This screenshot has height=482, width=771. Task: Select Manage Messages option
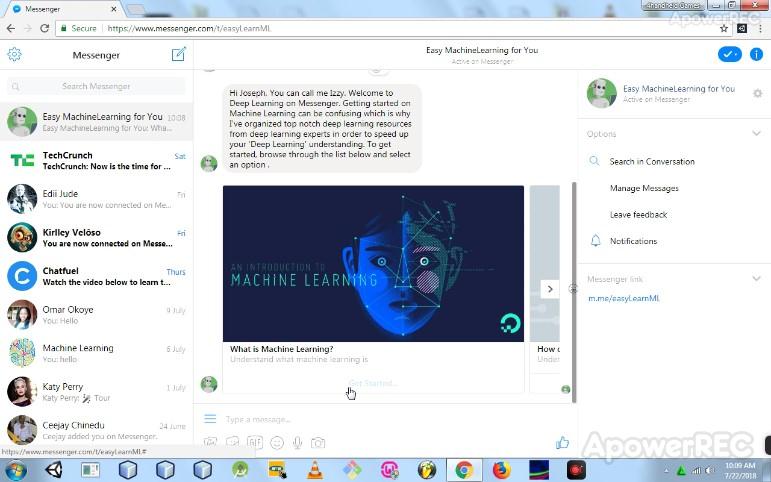click(x=644, y=188)
